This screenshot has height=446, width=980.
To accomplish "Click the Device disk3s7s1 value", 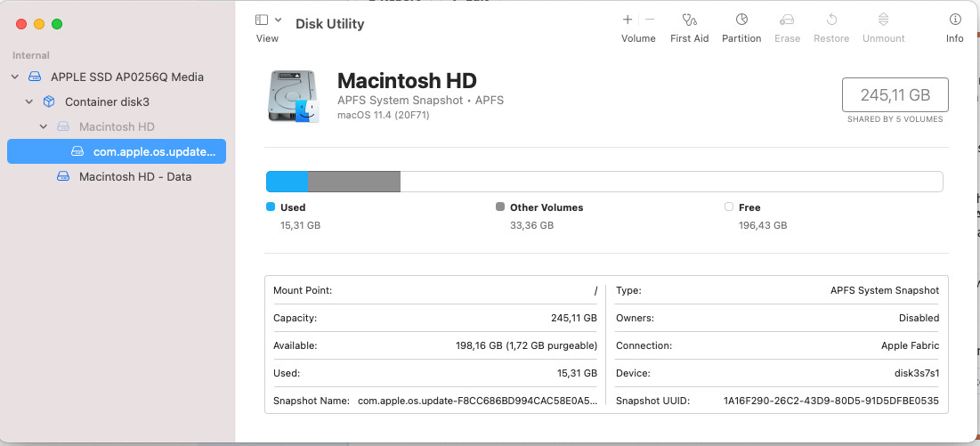I will (x=917, y=373).
